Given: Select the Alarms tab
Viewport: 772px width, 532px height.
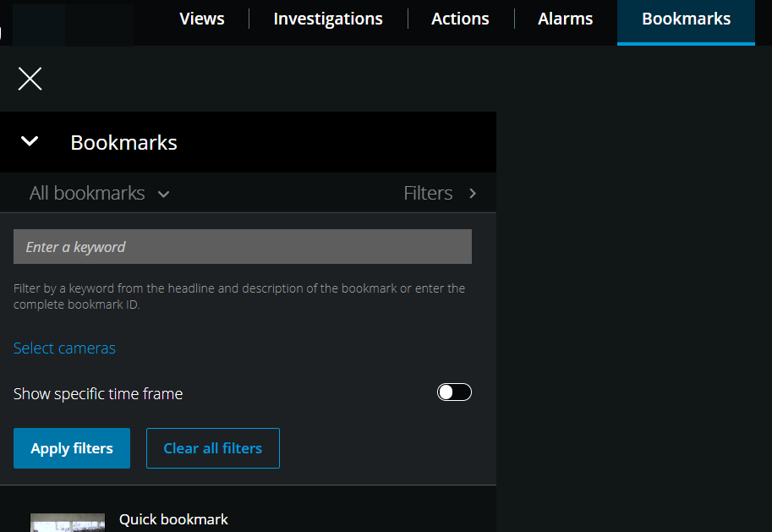Looking at the screenshot, I should click(x=566, y=19).
